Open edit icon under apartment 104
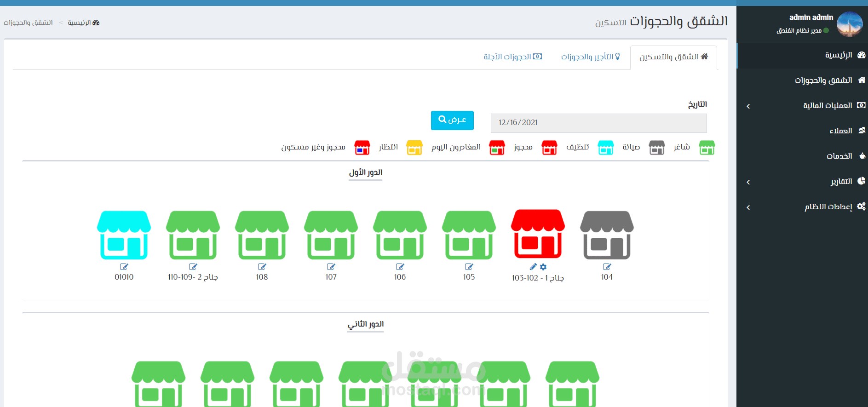This screenshot has height=407, width=868. (x=607, y=267)
